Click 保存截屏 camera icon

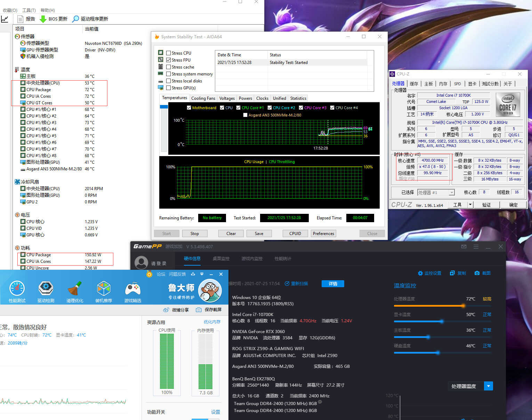coord(199,310)
